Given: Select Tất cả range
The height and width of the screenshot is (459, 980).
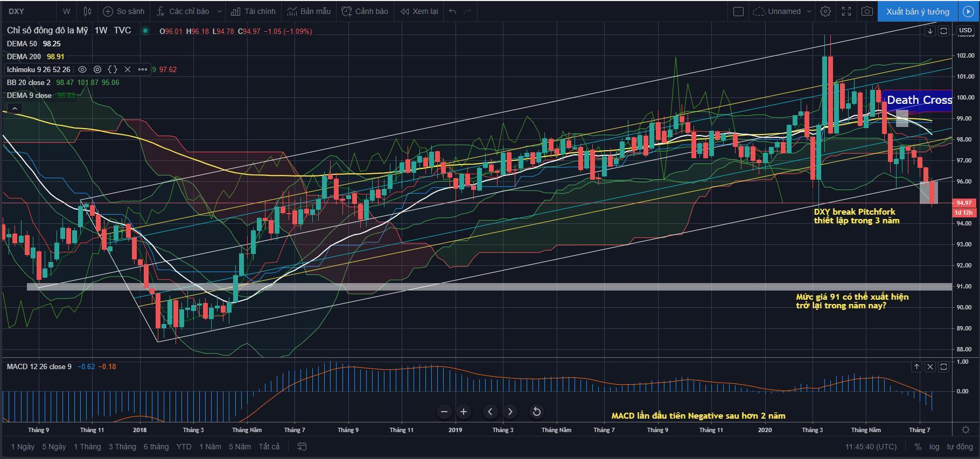Looking at the screenshot, I should click(x=269, y=447).
